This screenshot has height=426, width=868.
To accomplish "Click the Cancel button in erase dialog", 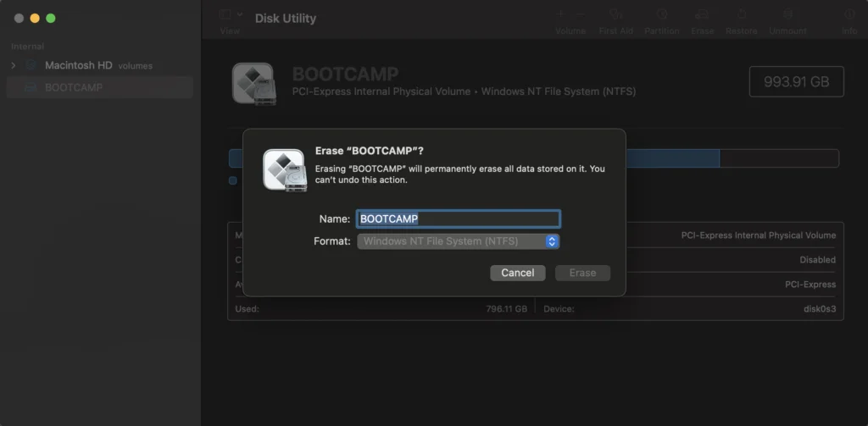I will (x=518, y=273).
